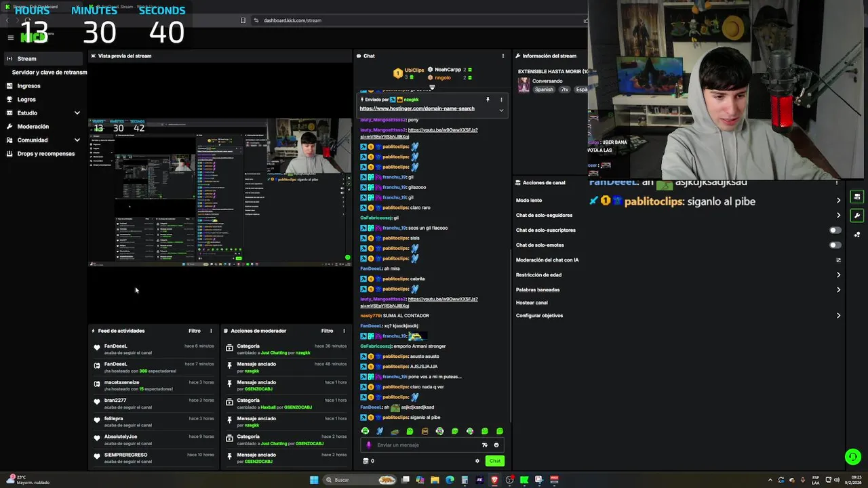Screen dimensions: 868x488
Task: Open three-dot menu of Acciones de moderador
Action: point(344,331)
